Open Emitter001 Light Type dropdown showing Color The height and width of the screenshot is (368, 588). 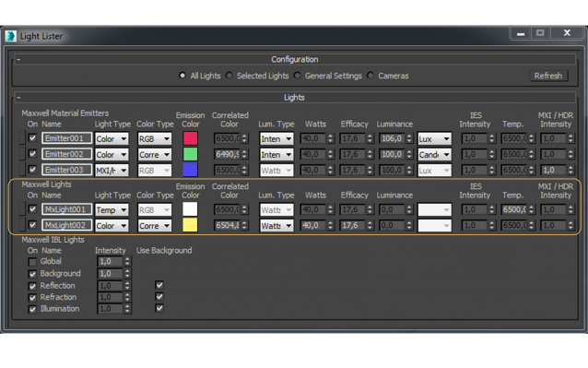point(112,138)
